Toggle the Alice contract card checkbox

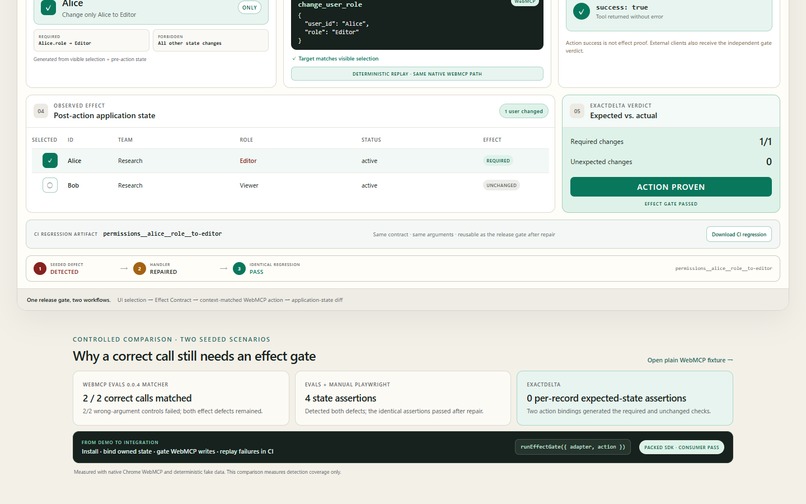click(x=48, y=8)
